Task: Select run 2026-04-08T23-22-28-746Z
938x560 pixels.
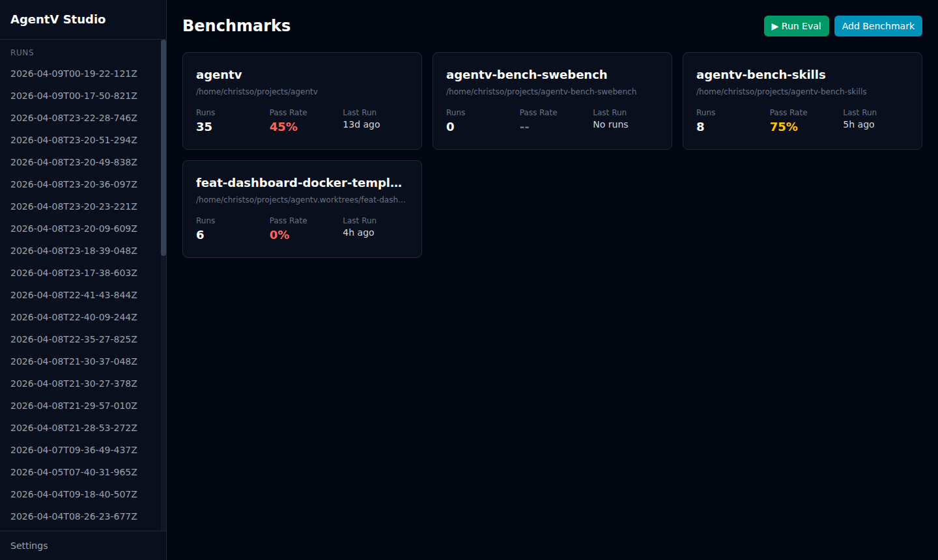Action: (x=74, y=118)
